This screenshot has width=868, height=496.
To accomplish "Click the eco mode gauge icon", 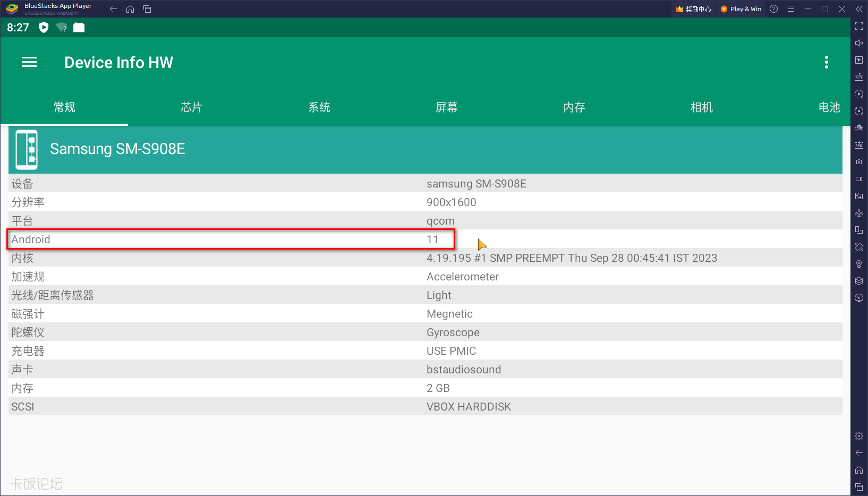I will [859, 298].
